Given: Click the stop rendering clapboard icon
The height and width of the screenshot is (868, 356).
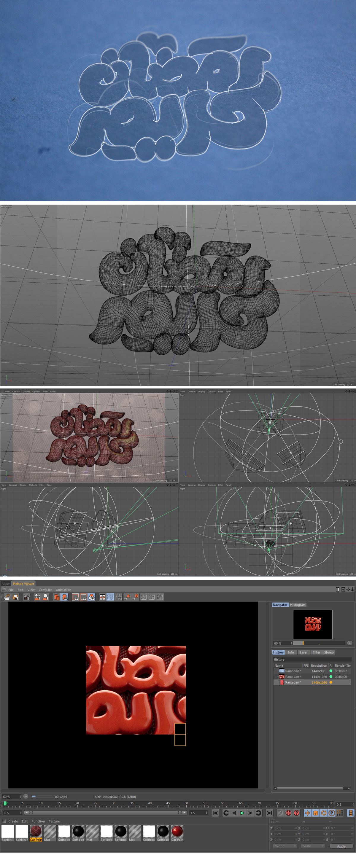Looking at the screenshot, I should [x=26, y=597].
